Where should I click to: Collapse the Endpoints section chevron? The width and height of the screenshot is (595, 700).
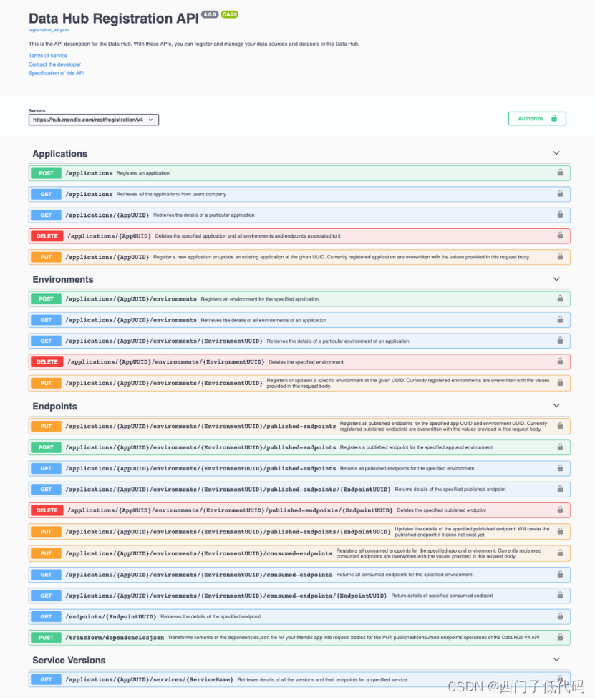556,406
